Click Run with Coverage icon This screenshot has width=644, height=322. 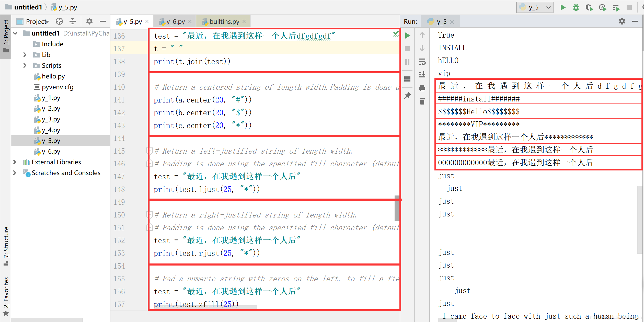pos(589,7)
